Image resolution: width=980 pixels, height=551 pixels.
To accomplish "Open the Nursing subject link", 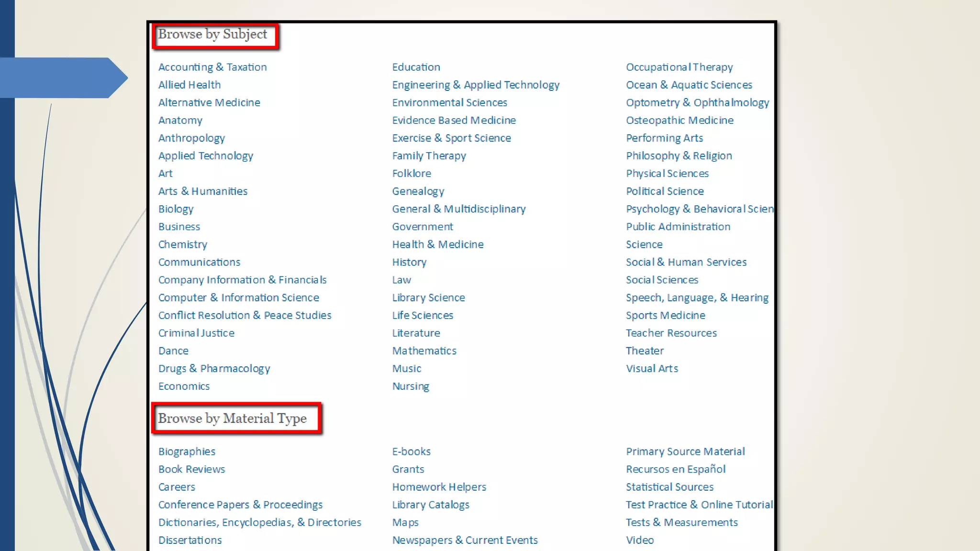I will click(411, 386).
